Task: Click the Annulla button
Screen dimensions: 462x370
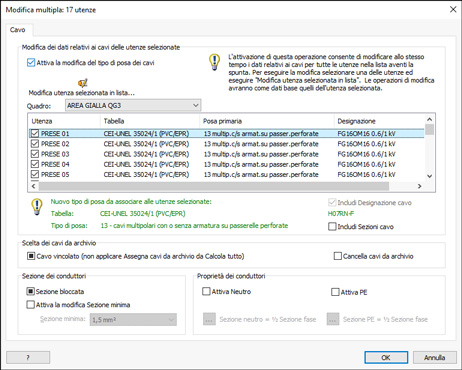Action: (x=435, y=357)
